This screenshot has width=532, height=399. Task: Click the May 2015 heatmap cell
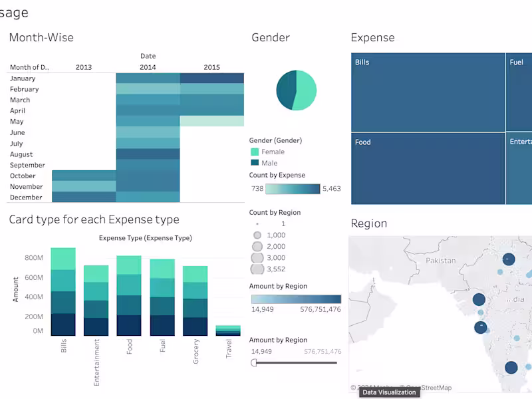(211, 121)
